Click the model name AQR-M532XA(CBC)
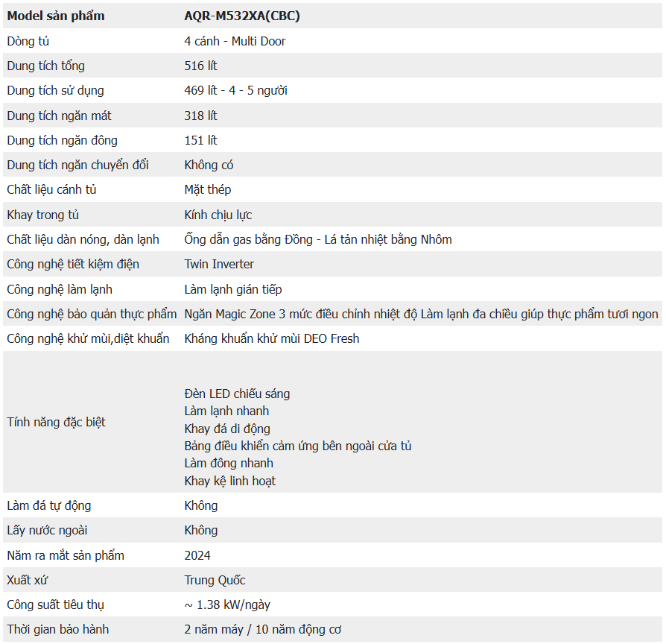 point(242,16)
